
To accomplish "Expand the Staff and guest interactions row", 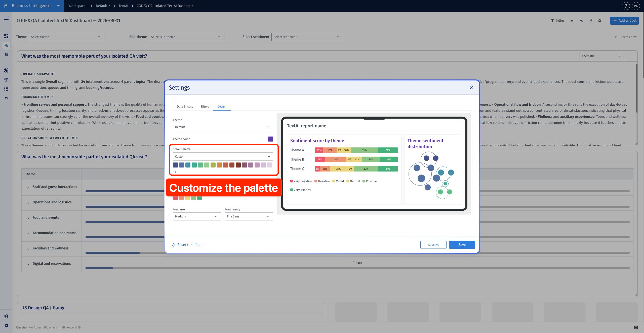I will [x=28, y=188].
